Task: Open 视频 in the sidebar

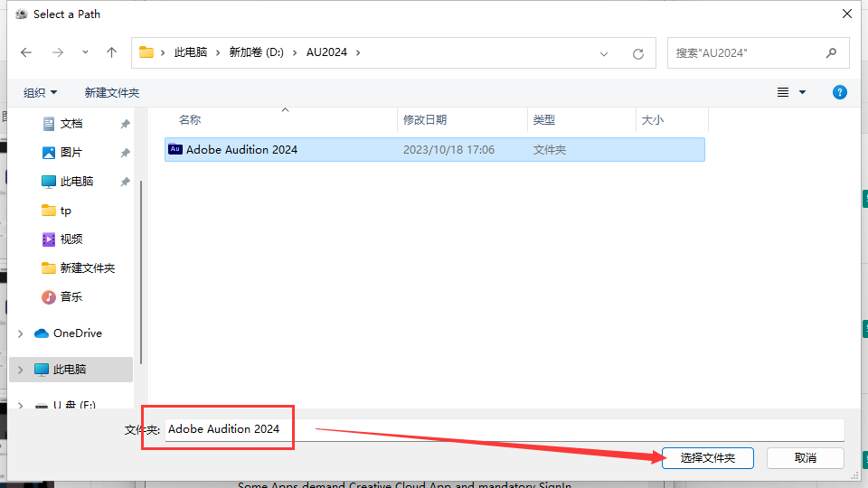Action: [x=71, y=239]
